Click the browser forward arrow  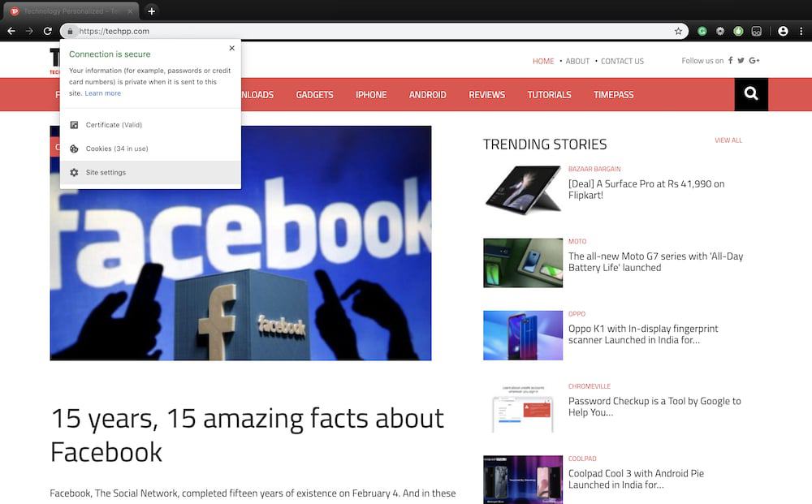pyautogui.click(x=29, y=31)
